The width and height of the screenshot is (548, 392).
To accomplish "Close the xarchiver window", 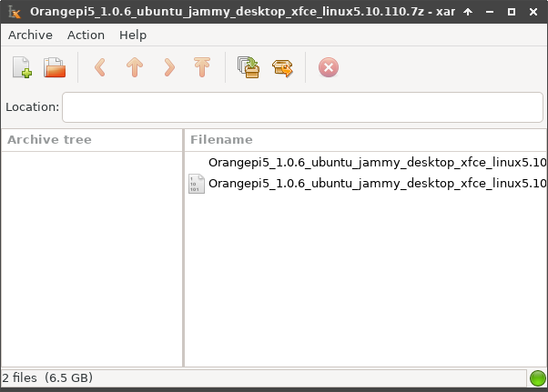I will point(533,12).
